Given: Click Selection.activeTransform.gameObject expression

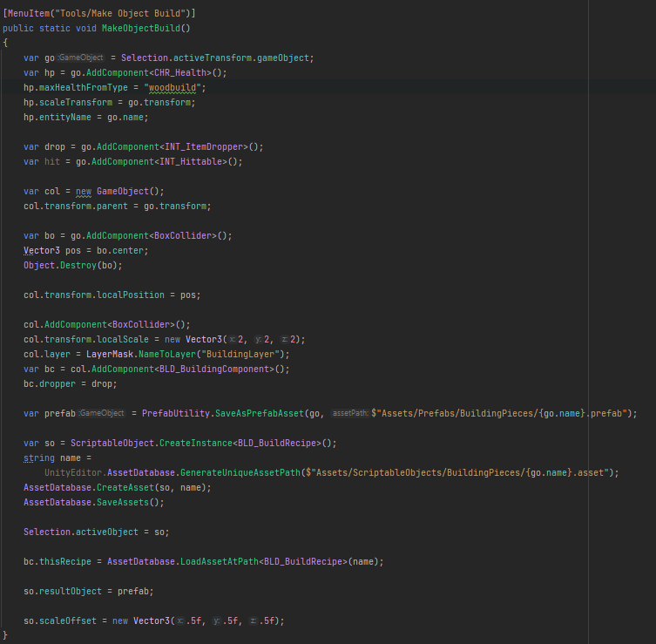Looking at the screenshot, I should tap(217, 58).
